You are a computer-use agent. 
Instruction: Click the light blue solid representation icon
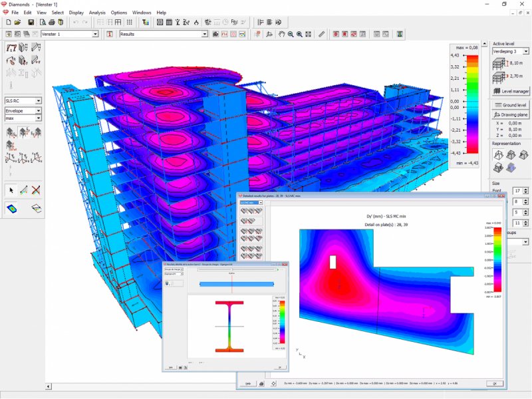(x=511, y=168)
